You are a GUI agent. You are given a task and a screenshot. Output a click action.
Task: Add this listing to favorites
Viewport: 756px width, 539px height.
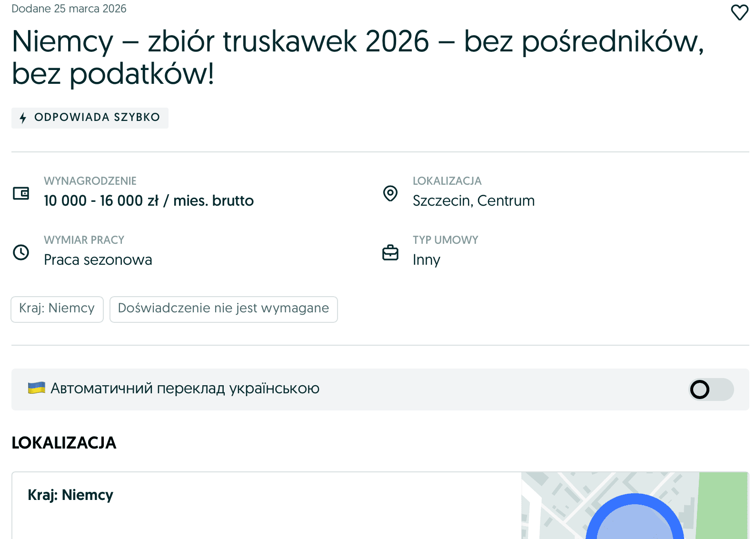tap(739, 12)
